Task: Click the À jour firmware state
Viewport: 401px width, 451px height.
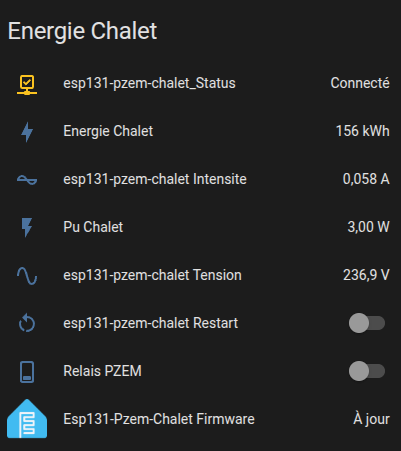Action: 371,419
